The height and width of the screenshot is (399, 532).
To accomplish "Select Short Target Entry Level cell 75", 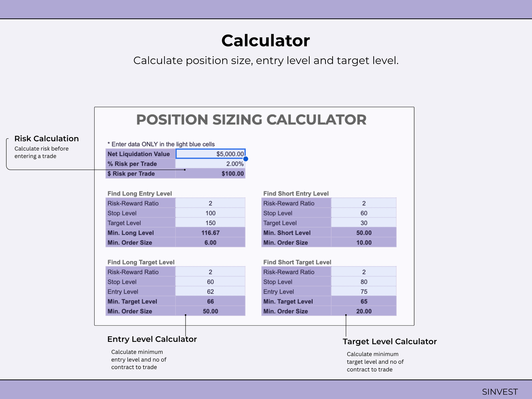I will click(364, 292).
